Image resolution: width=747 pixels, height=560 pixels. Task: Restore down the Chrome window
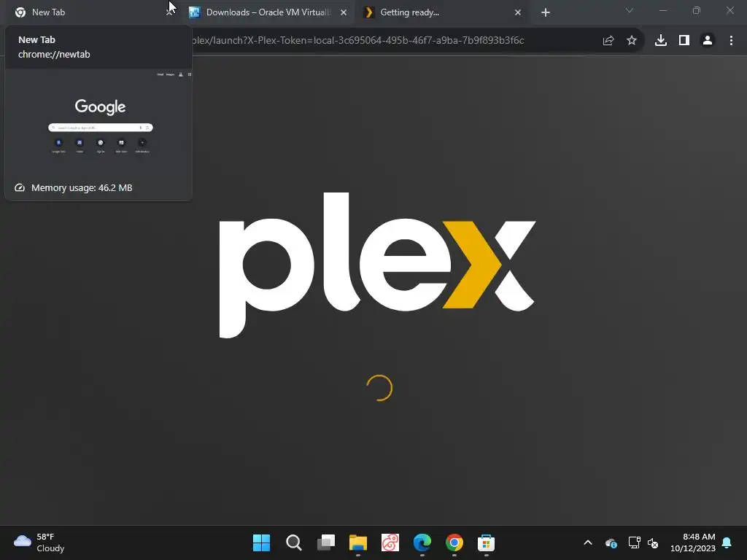[x=697, y=10]
